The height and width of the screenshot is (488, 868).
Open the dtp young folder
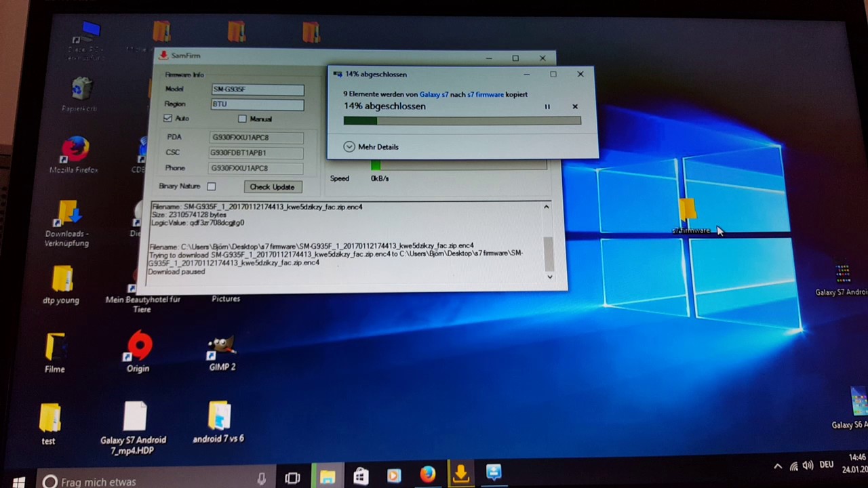point(61,283)
